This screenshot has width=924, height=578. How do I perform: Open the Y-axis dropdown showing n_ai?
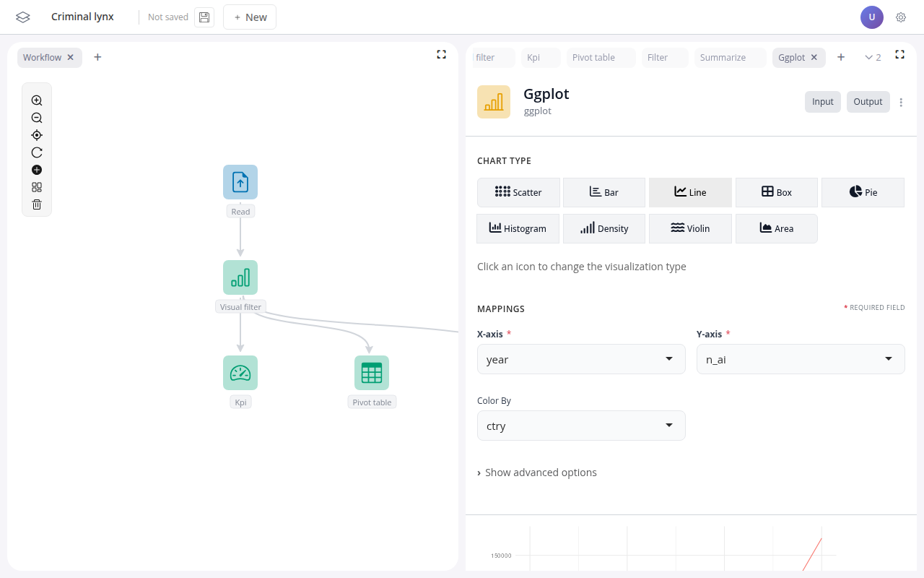click(x=800, y=359)
